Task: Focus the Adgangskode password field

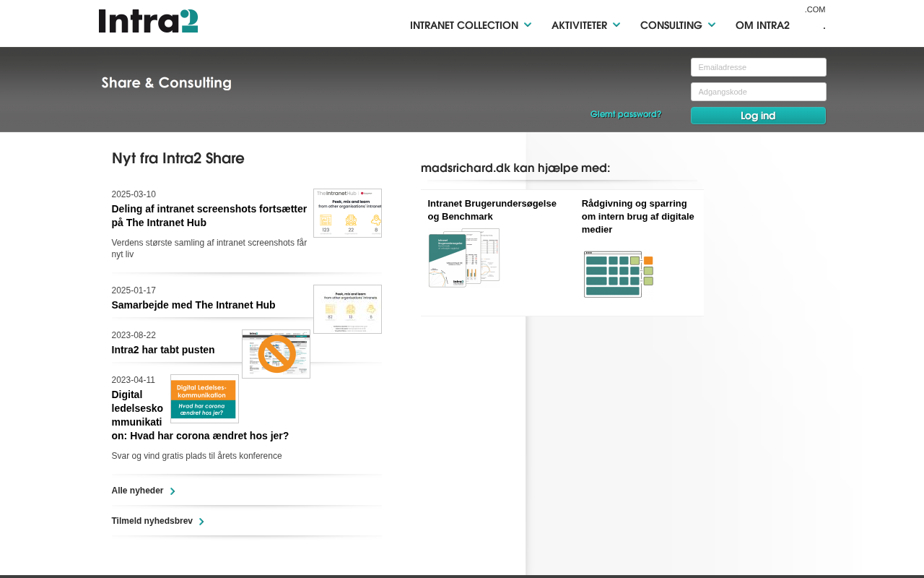Action: pyautogui.click(x=759, y=92)
